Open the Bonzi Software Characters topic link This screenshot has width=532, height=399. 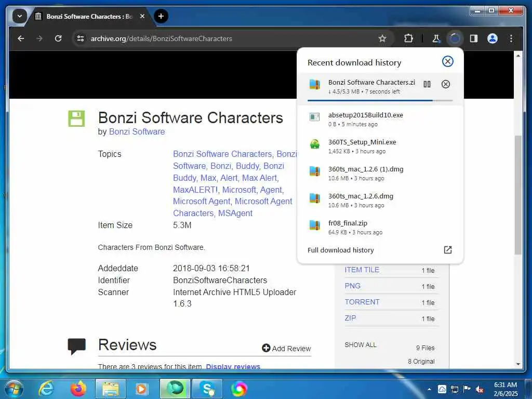222,154
